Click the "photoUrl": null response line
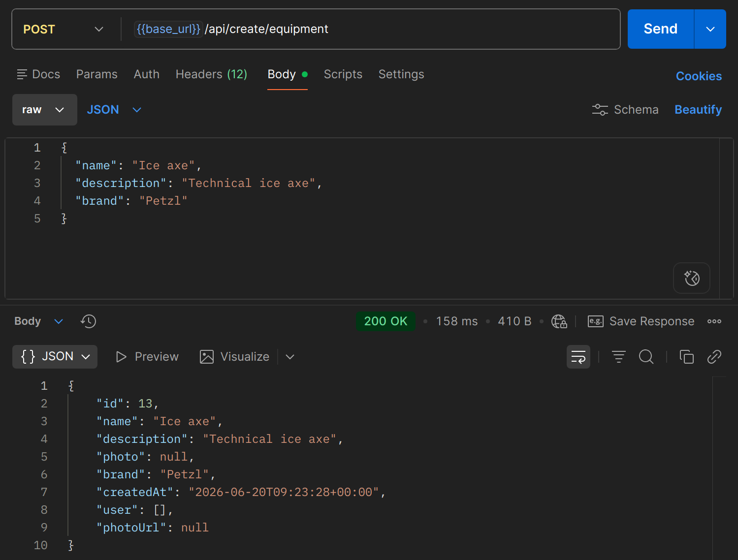This screenshot has height=560, width=738. 153,528
